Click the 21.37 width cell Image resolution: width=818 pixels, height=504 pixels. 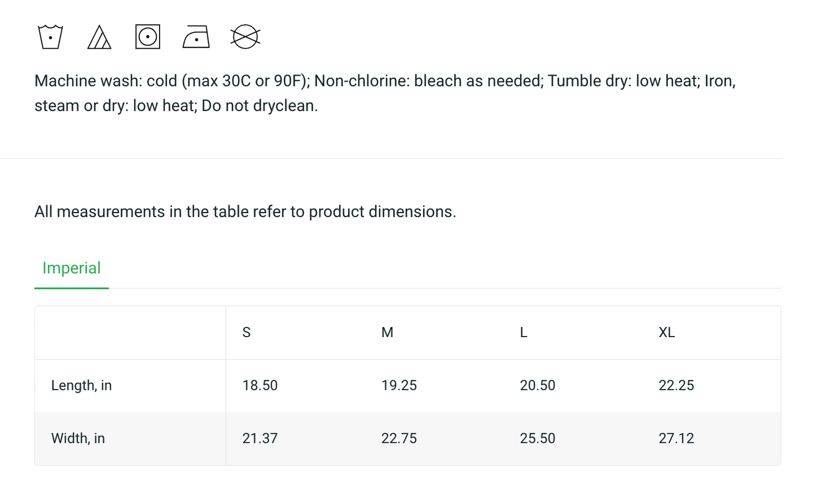[260, 438]
